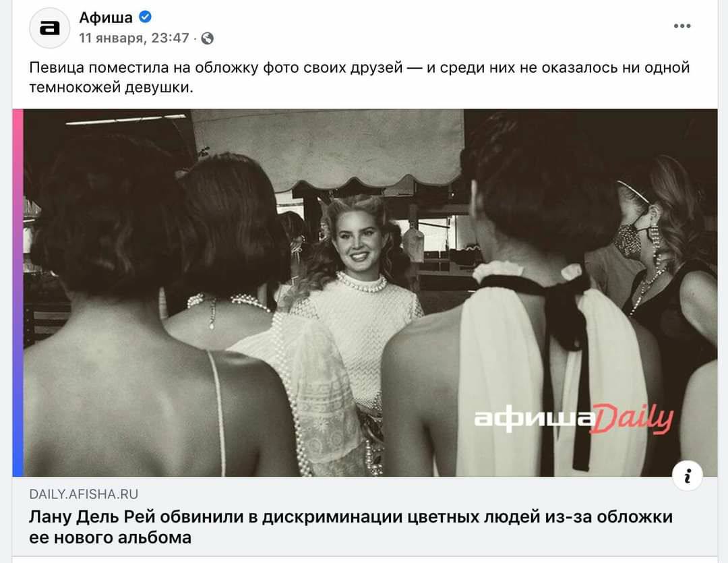
Task: Open the DAILY.AFISHA.RU source domain
Action: point(84,494)
